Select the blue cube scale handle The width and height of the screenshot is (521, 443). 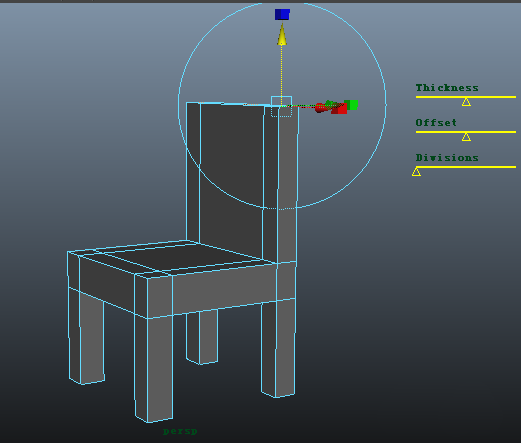tap(282, 14)
